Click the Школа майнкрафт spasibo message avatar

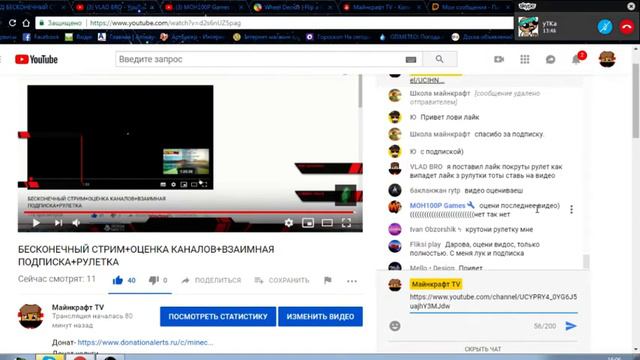[395, 134]
